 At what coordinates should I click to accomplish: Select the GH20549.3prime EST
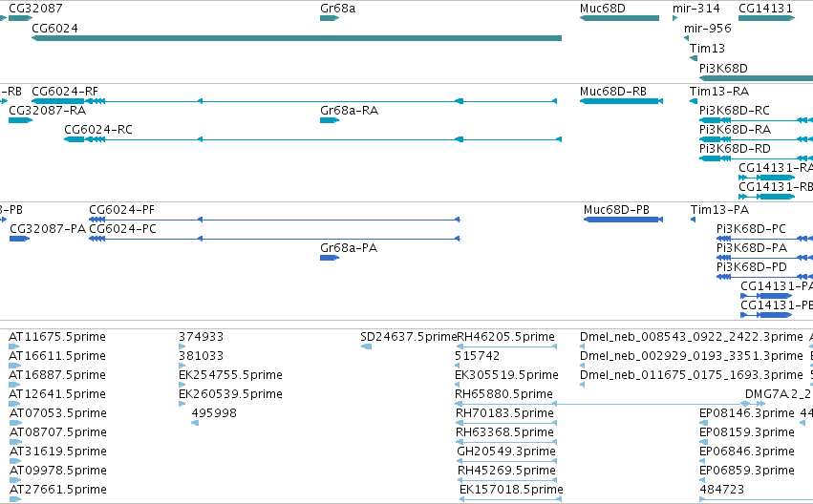(507, 461)
